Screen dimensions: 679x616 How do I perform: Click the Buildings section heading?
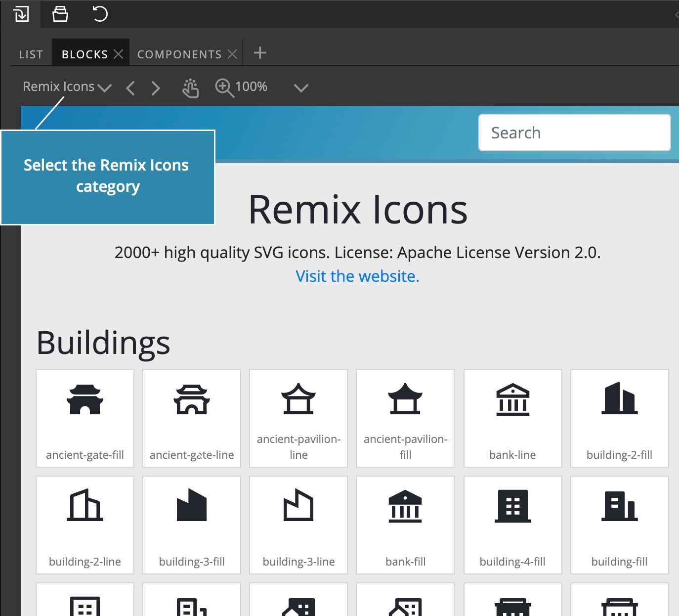(x=103, y=343)
